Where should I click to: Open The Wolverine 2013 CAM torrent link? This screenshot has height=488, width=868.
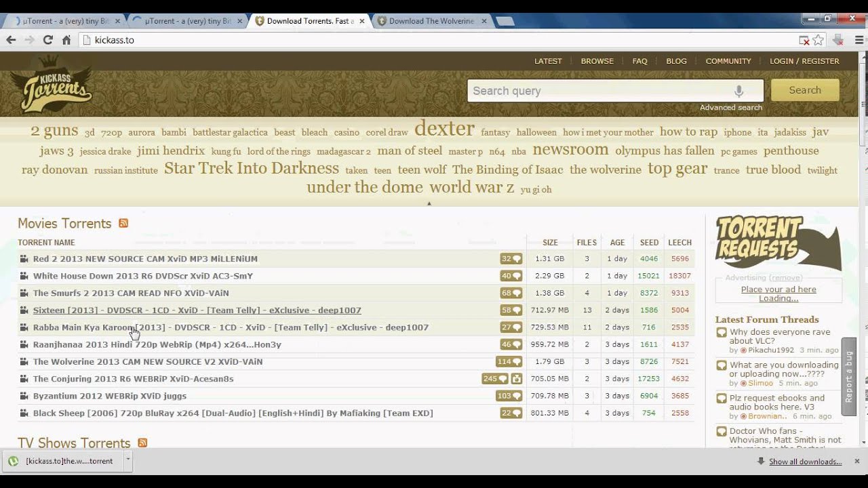point(148,361)
